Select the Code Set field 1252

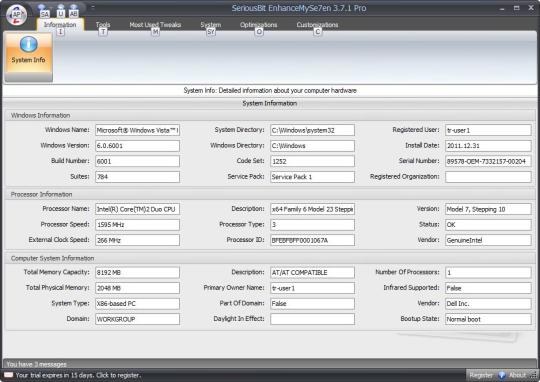pos(312,161)
